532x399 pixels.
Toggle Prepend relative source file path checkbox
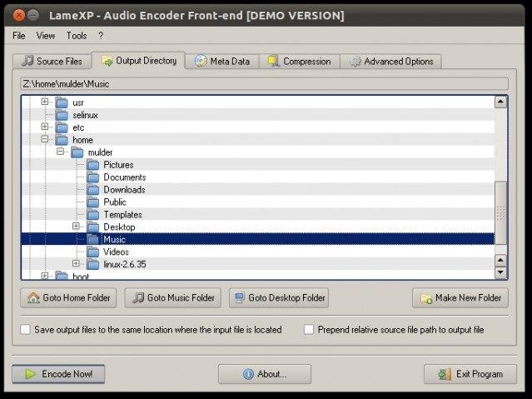[309, 329]
